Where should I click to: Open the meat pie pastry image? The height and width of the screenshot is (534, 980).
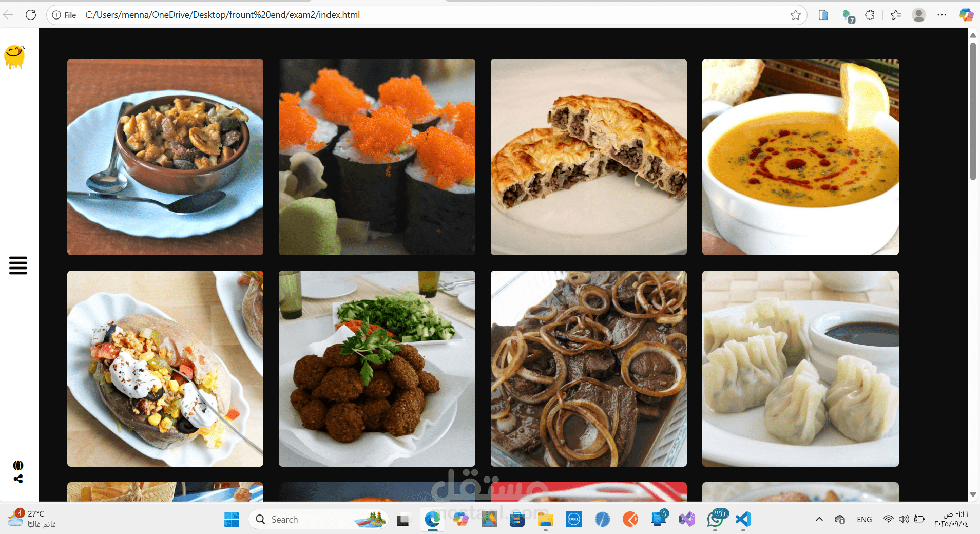click(x=589, y=157)
